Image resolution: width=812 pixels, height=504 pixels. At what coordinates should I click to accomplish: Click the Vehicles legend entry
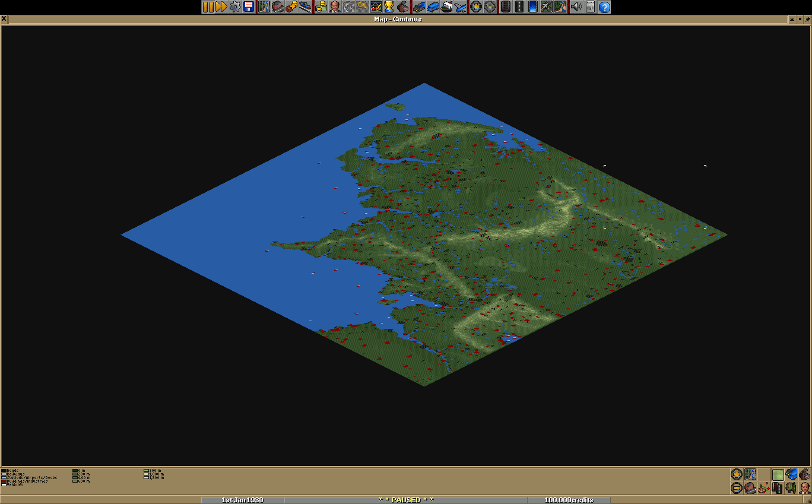(x=12, y=484)
